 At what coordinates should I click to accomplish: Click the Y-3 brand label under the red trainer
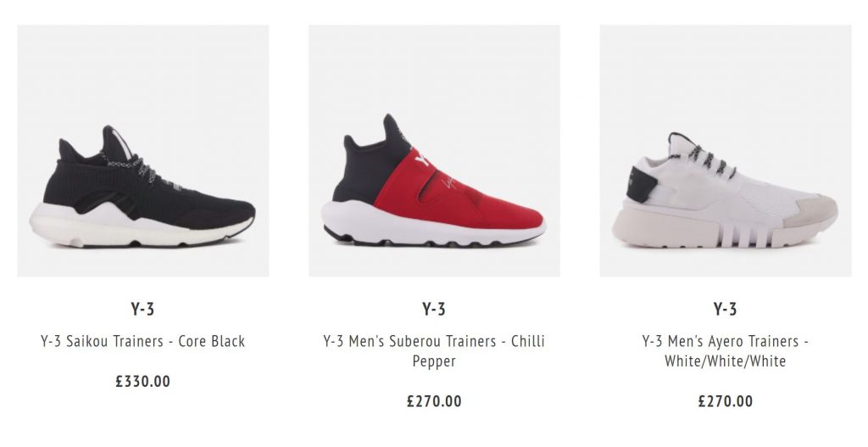coord(434,309)
